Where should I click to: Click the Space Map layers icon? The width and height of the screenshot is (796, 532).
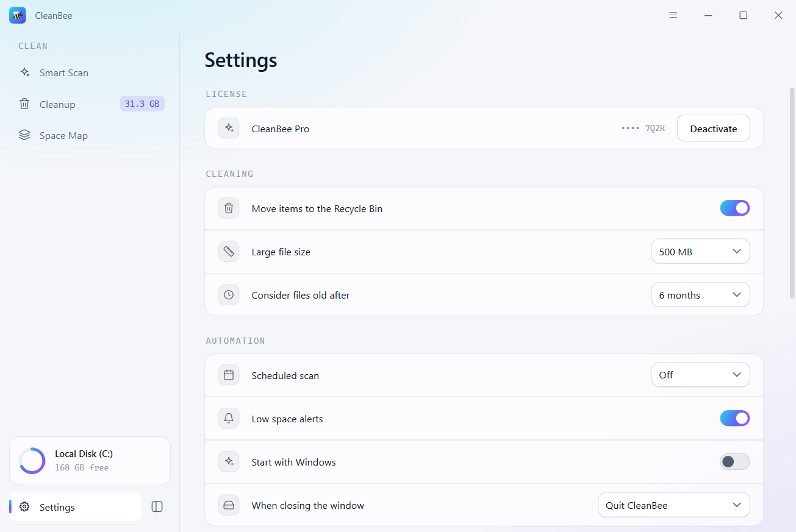(x=24, y=135)
